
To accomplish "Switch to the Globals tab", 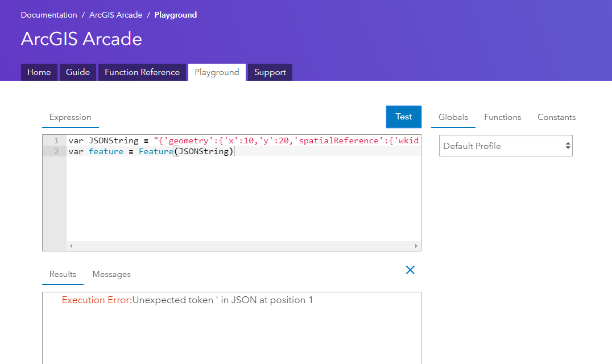I will pyautogui.click(x=453, y=117).
